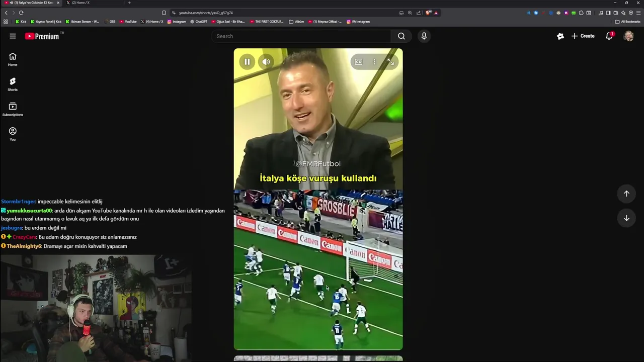644x362 pixels.
Task: Mute the Short's volume
Action: point(266,62)
